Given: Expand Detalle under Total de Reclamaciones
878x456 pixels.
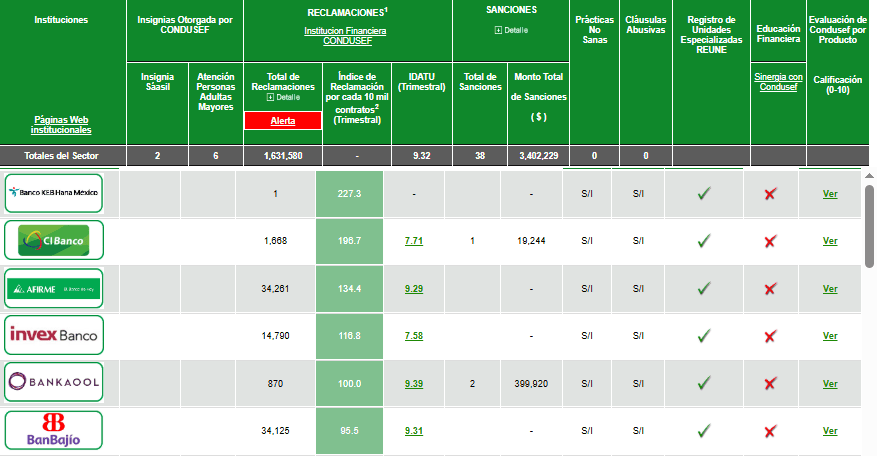Looking at the screenshot, I should point(283,97).
